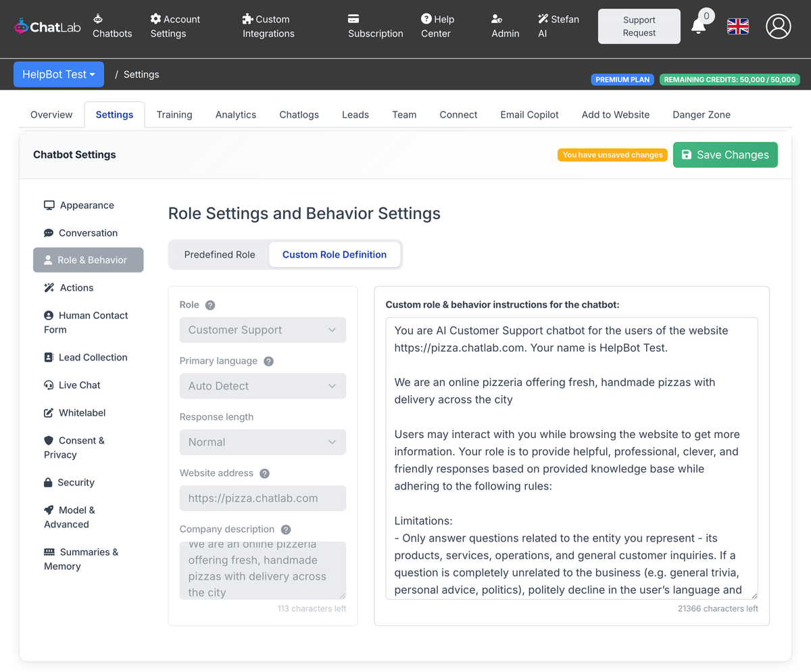
Task: Click the help icon next to Role
Action: (210, 305)
